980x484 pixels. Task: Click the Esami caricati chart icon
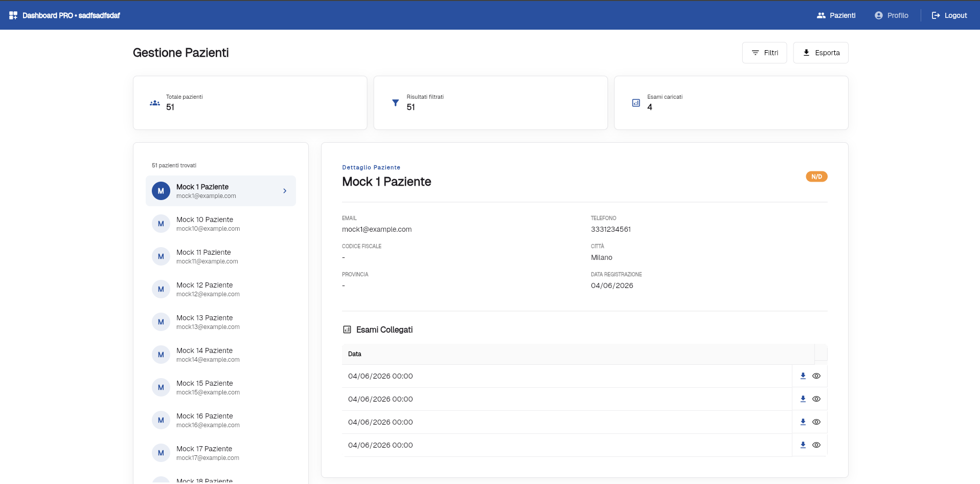coord(636,103)
